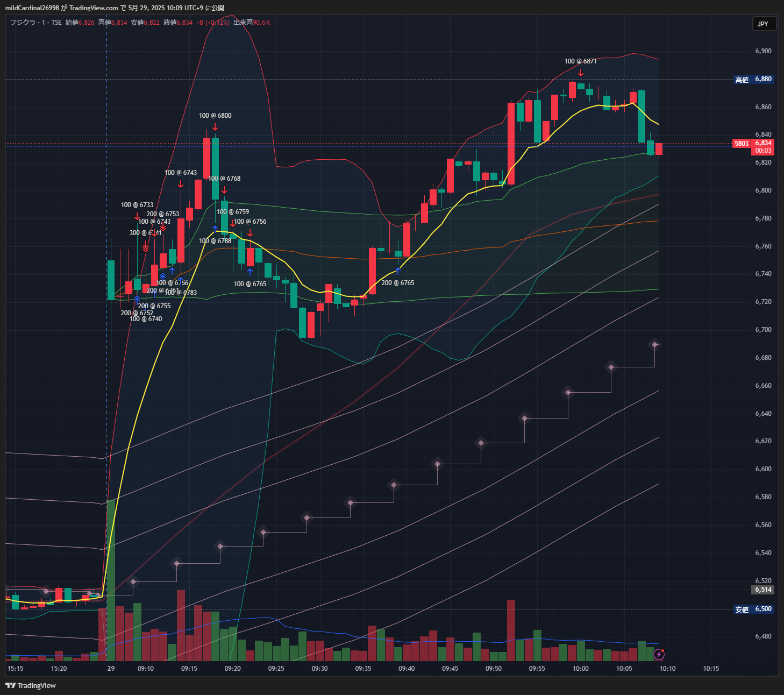
Task: Click the "100 @ 6871" trade label
Action: pos(581,61)
